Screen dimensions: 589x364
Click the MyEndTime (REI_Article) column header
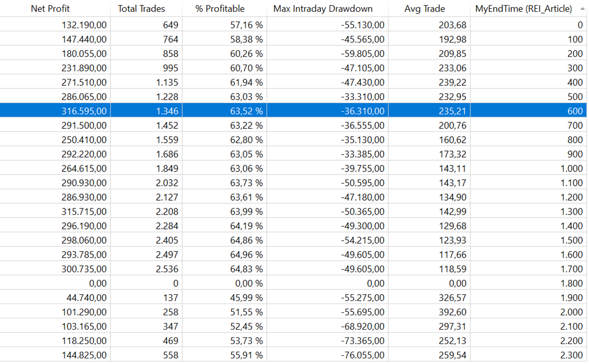[523, 9]
